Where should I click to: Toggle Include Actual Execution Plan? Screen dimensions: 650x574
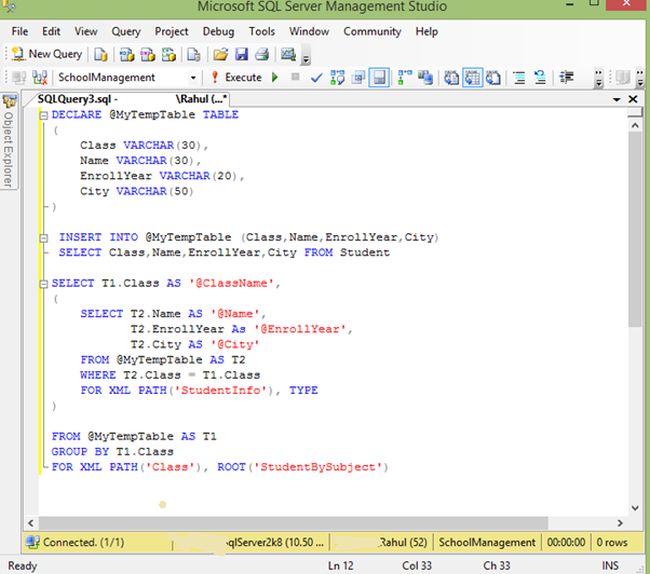[405, 77]
